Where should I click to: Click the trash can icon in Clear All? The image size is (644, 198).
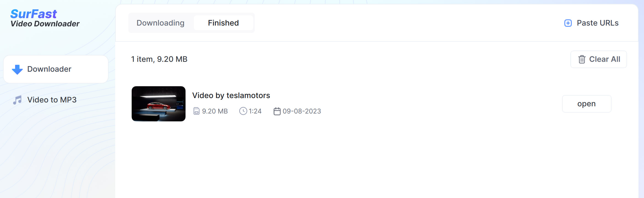pos(582,59)
